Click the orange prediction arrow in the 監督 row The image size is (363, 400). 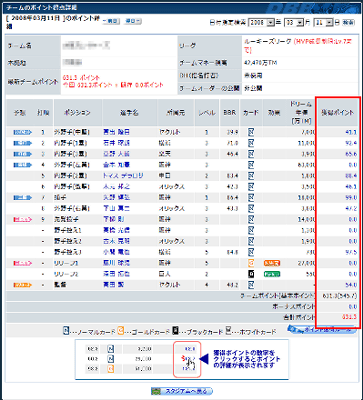22,285
